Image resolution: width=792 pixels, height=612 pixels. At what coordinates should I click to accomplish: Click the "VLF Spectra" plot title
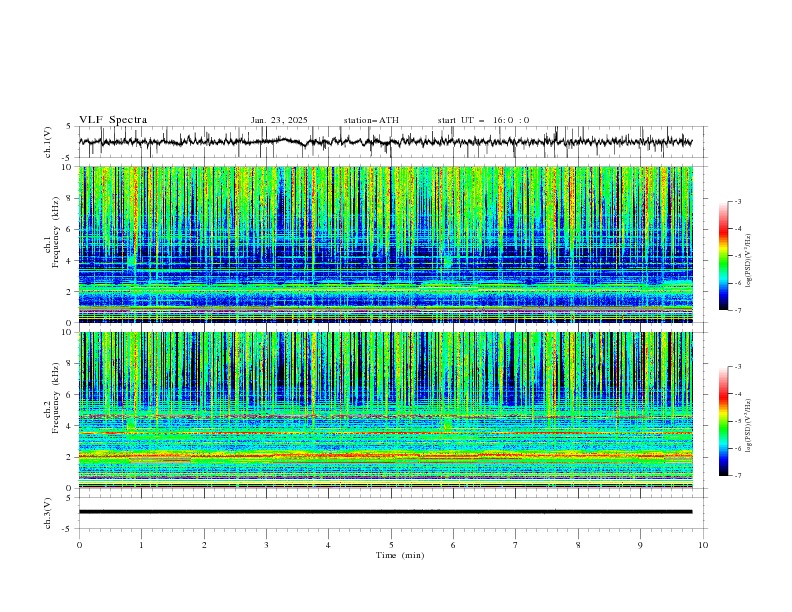click(113, 120)
